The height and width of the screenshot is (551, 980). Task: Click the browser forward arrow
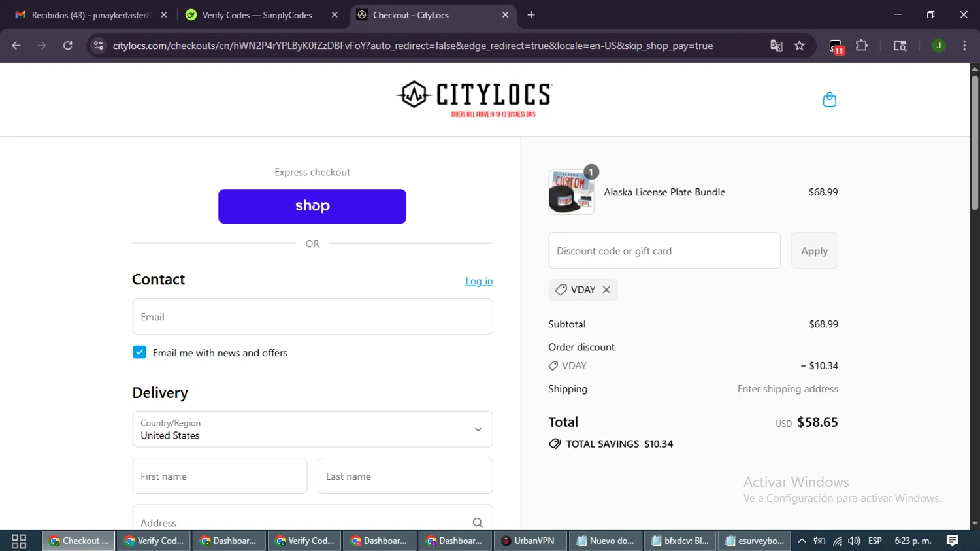[42, 46]
